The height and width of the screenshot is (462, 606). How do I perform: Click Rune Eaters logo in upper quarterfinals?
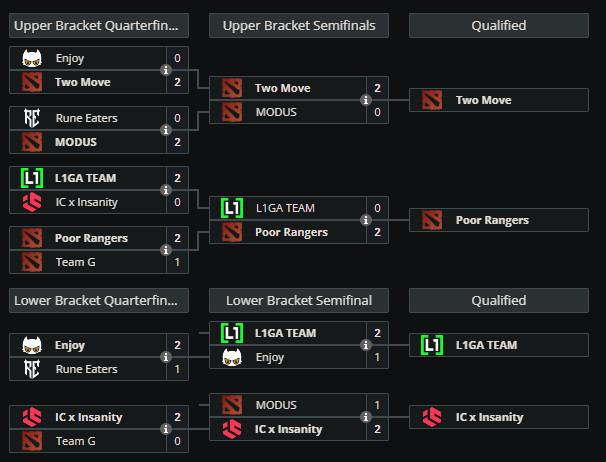click(32, 118)
